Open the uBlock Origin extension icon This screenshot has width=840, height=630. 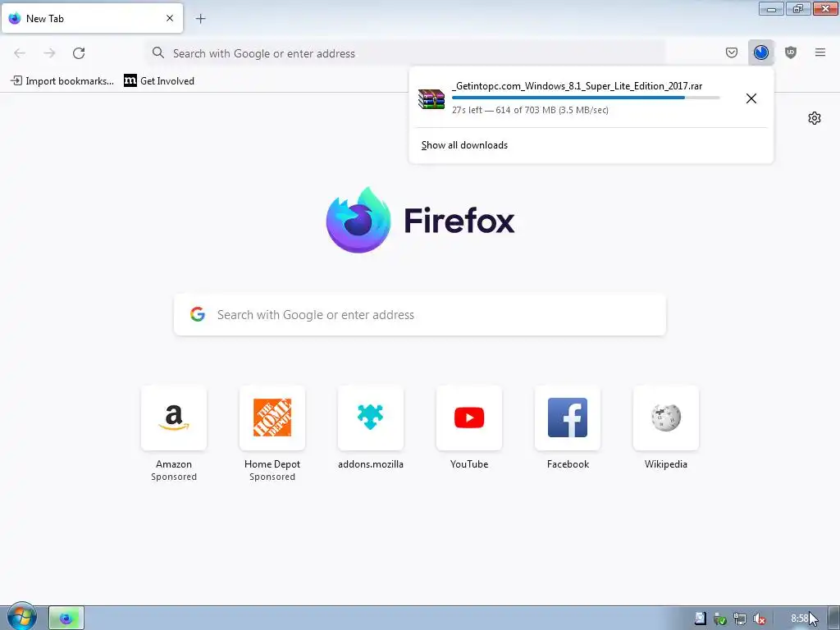coord(790,52)
